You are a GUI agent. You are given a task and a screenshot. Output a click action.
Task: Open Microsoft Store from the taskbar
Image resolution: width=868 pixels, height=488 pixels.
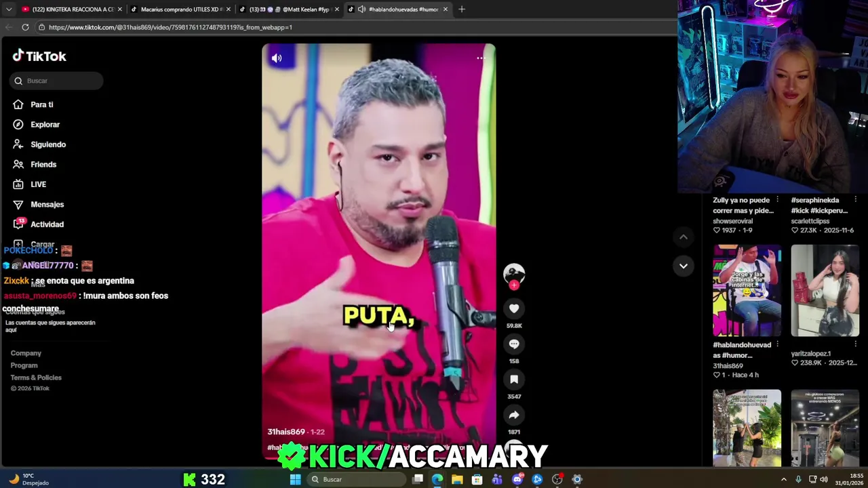477,479
